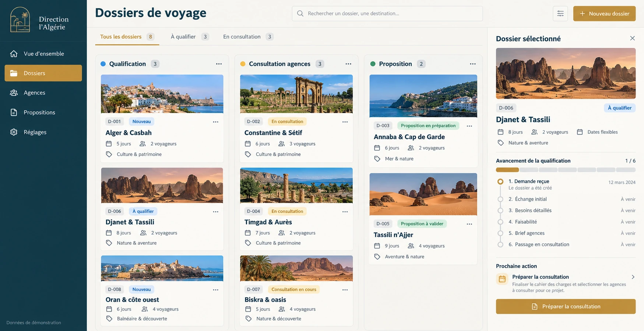
Task: Open options menu for Constantine & Sétif card
Action: [345, 122]
